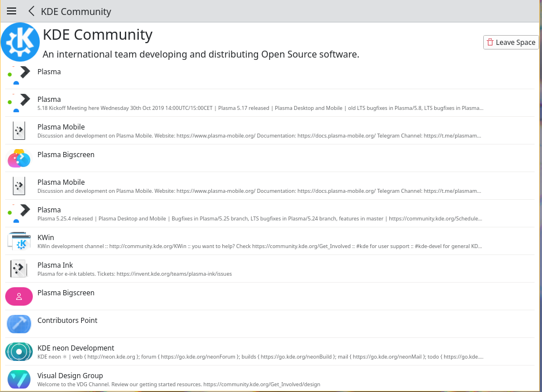Open the colorful bubbles avatar of Plasma Bigscreen
The image size is (542, 392).
pos(19,158)
